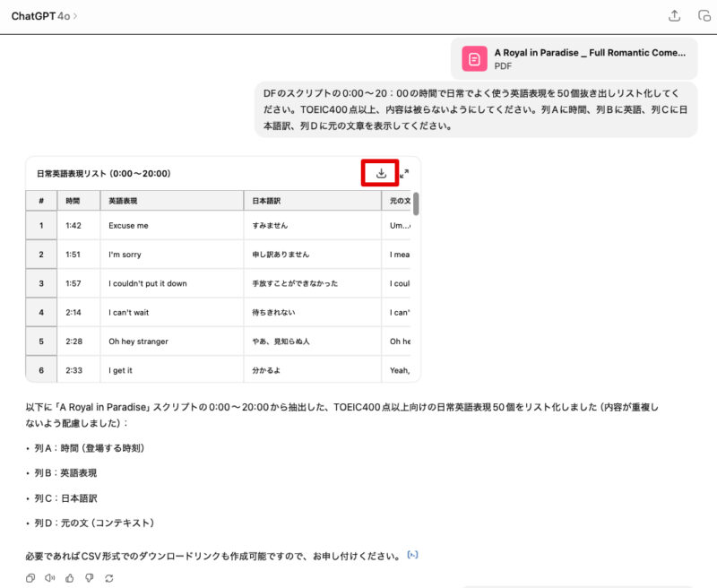
Task: Play response with read aloud icon
Action: pyautogui.click(x=50, y=578)
